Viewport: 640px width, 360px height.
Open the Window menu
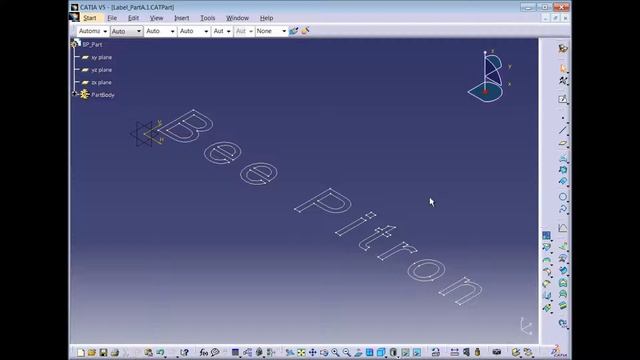(x=237, y=18)
